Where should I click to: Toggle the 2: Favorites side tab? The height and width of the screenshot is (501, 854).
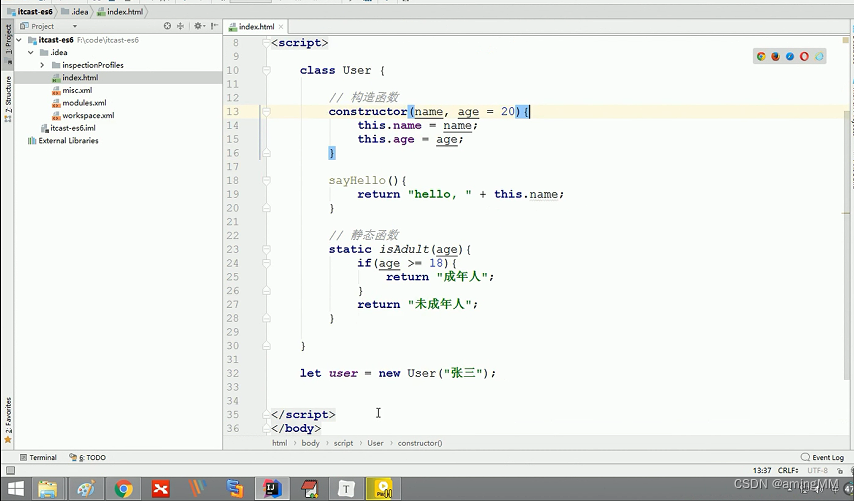[8, 420]
